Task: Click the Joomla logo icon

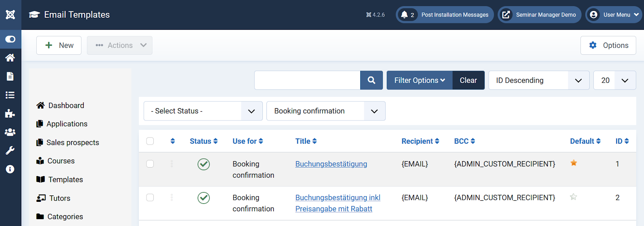Action: 10,15
